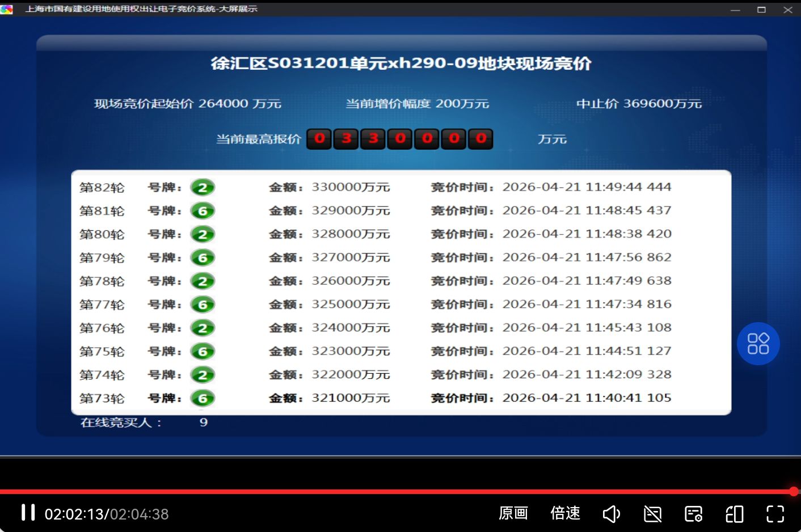This screenshot has height=532, width=801.
Task: Open the danmaku settings icon
Action: (x=693, y=514)
